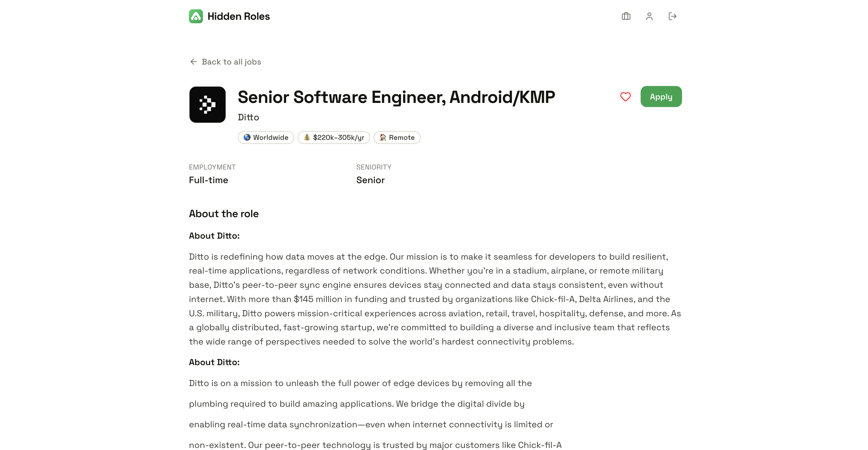Screen dimensions: 868x450
Task: Click the Senior seniority value
Action: pos(371,180)
